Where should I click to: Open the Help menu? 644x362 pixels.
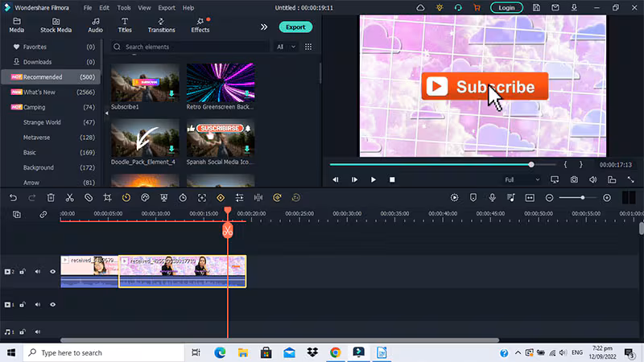pos(188,8)
